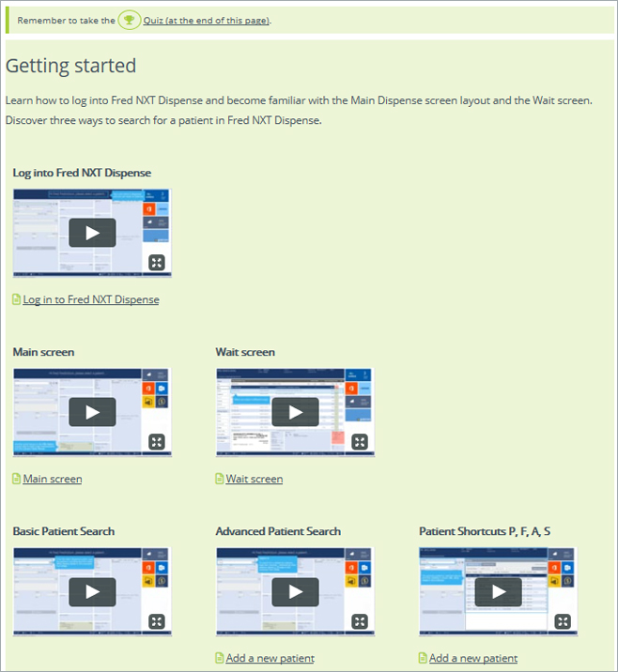Image resolution: width=618 pixels, height=672 pixels.
Task: Play the Patient Shortcuts P, F, A, S video
Action: 499,592
